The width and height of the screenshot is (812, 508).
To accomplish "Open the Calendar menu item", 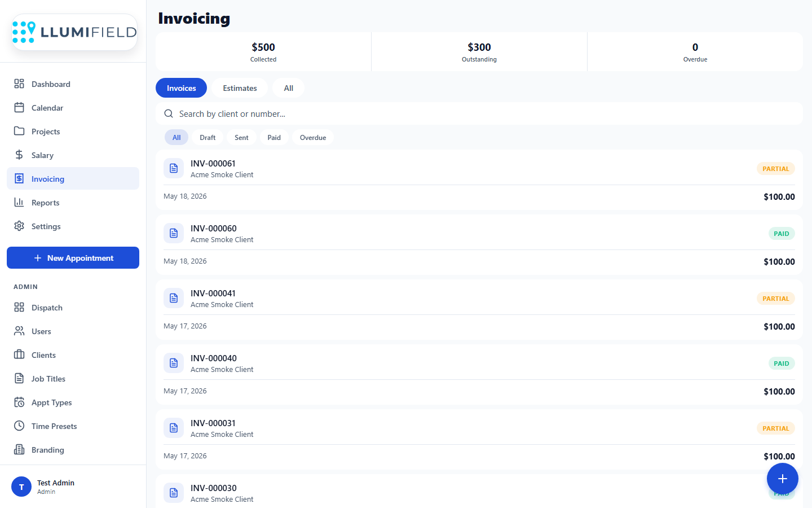I will click(73, 107).
